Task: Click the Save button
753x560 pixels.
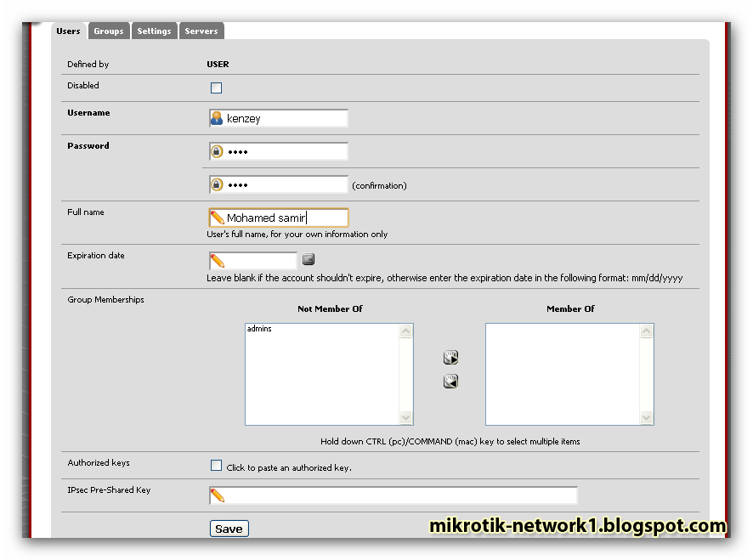Action: pos(229,529)
